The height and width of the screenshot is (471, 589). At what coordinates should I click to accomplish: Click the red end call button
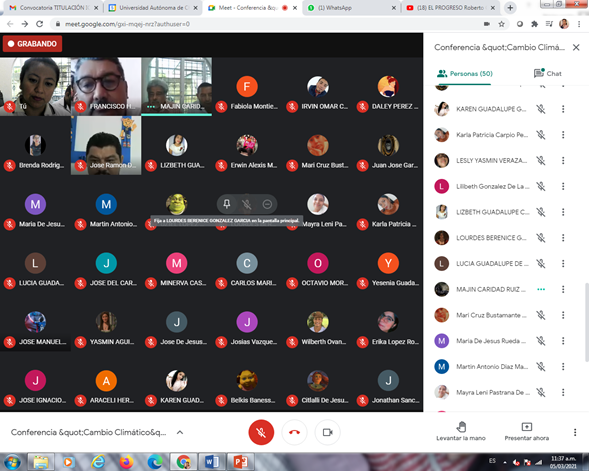(294, 432)
